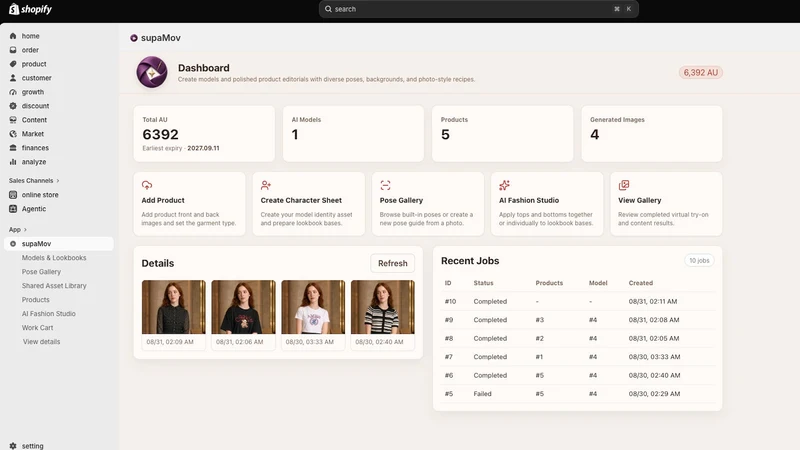Open the Create Character Sheet card title
Image resolution: width=800 pixels, height=450 pixels.
301,201
